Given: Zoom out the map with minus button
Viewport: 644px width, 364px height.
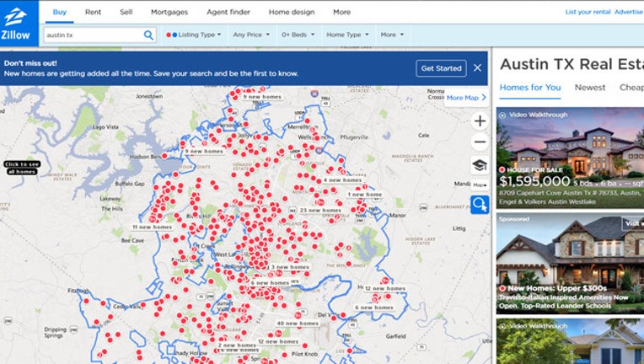Looking at the screenshot, I should tap(480, 142).
